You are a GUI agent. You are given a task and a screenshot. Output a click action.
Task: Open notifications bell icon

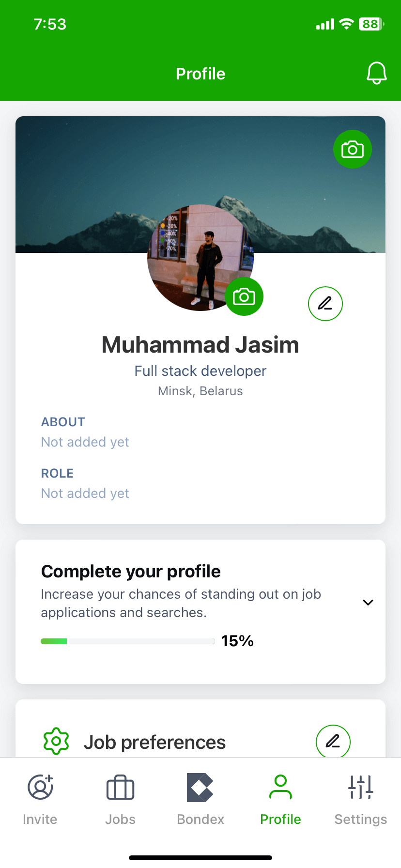click(376, 74)
